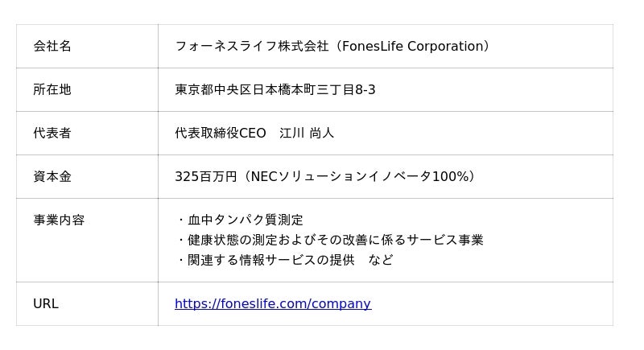Click the 東京都中央区日本橋本町 address text
The width and height of the screenshot is (644, 350).
258,90
